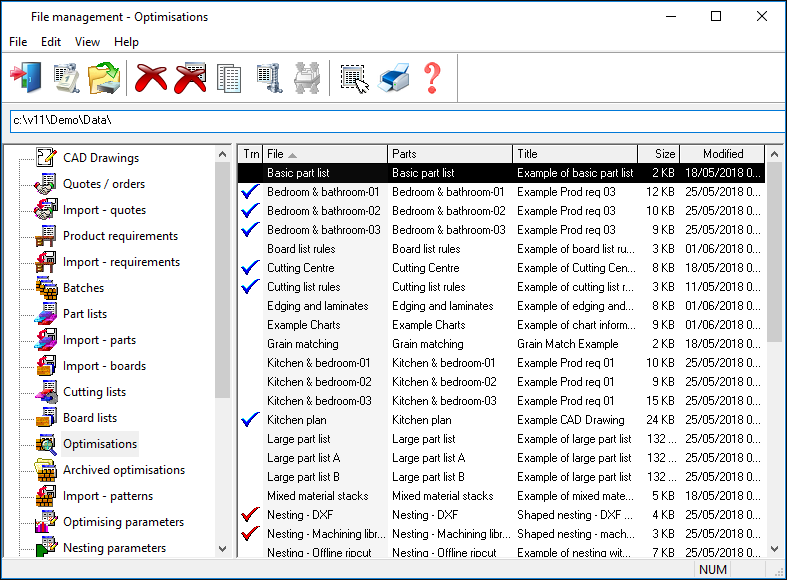
Task: Open the Help menu
Action: pos(126,42)
